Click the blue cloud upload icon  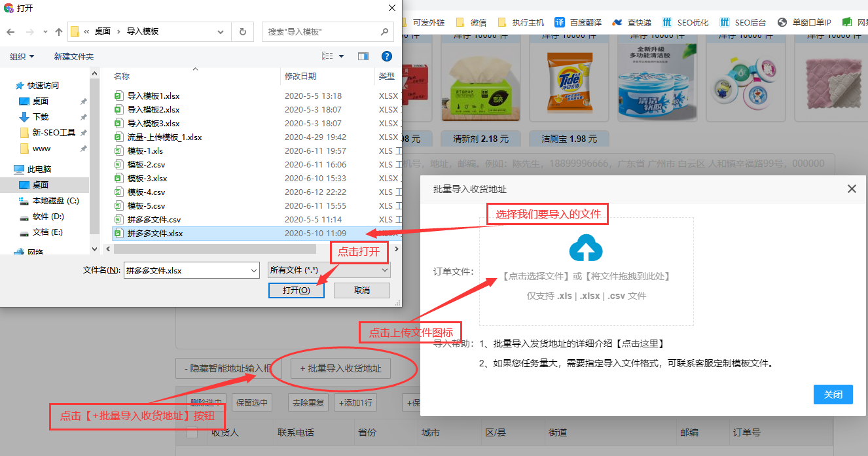point(586,248)
